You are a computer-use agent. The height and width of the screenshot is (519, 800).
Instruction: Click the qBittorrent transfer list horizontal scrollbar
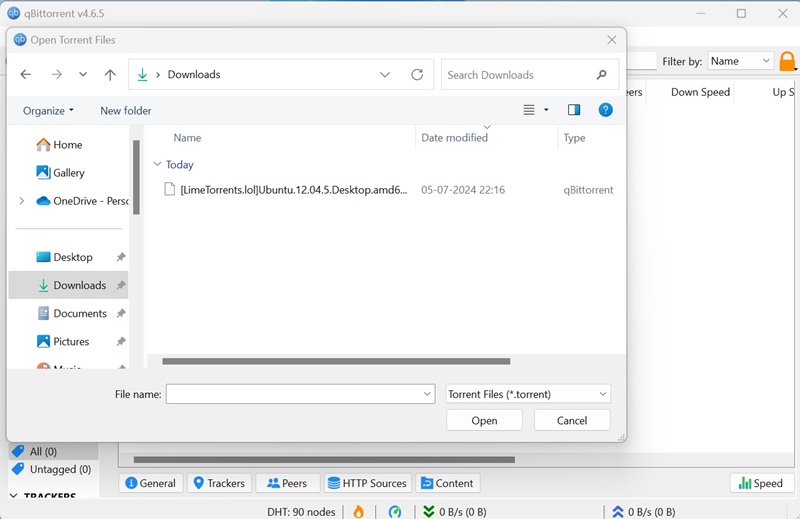(324, 460)
